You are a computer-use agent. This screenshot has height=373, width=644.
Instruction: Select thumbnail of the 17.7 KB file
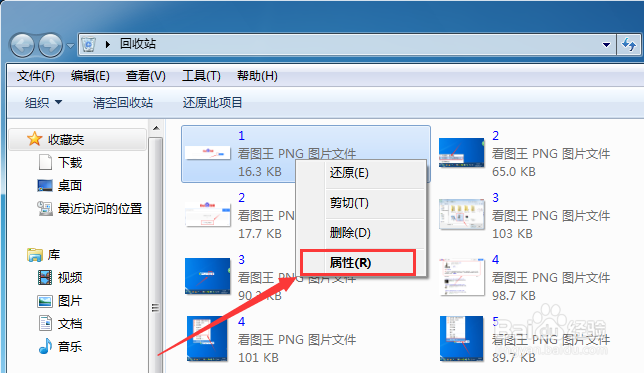pos(207,214)
